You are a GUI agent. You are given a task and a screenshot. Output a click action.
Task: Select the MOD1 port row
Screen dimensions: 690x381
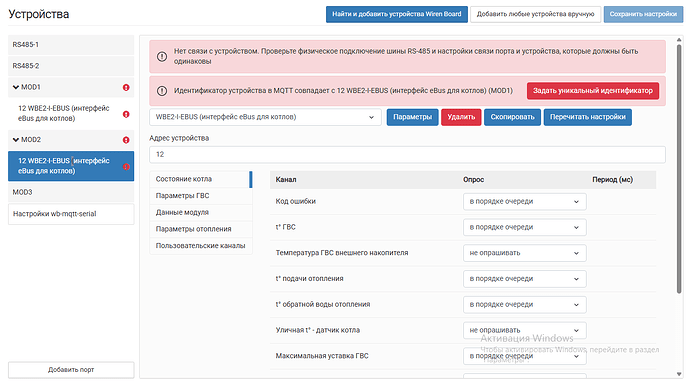(x=71, y=88)
